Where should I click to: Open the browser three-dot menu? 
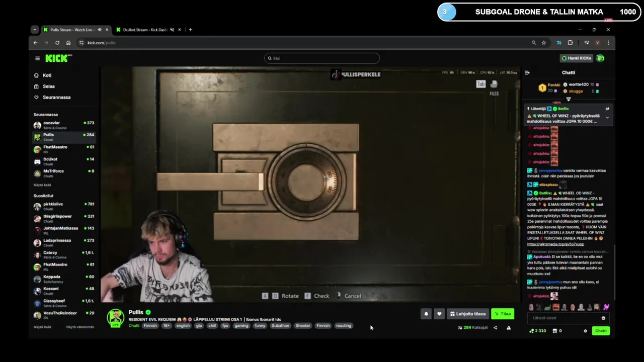[x=608, y=43]
